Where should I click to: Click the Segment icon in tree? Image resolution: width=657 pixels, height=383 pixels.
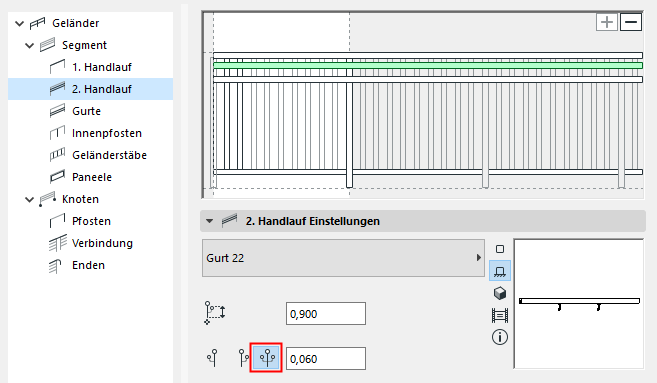[47, 45]
